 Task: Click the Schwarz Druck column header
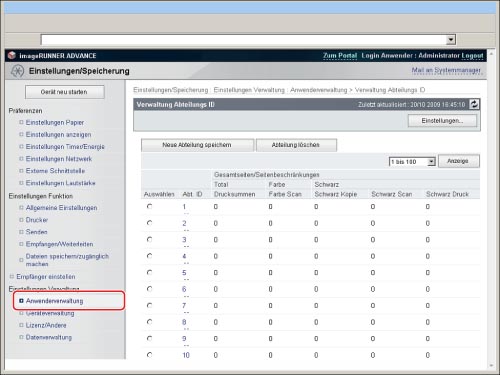447,194
